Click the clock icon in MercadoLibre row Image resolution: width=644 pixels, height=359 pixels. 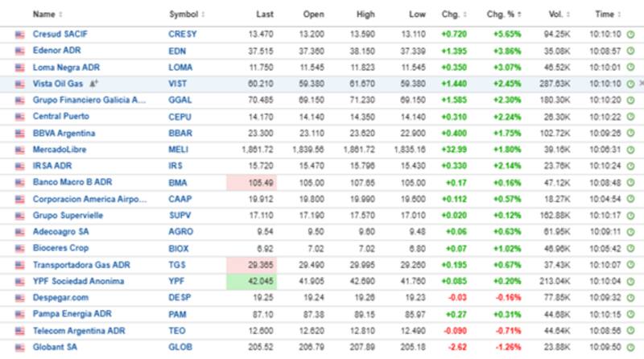coord(630,150)
